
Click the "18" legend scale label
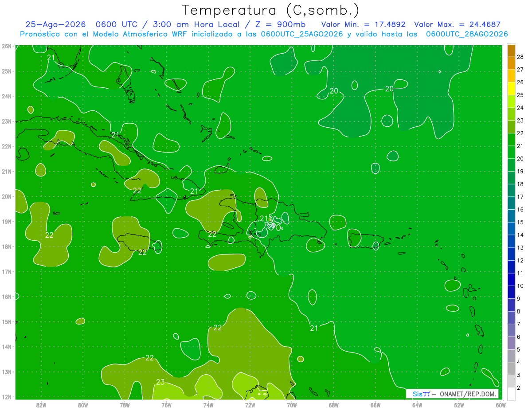[520, 184]
